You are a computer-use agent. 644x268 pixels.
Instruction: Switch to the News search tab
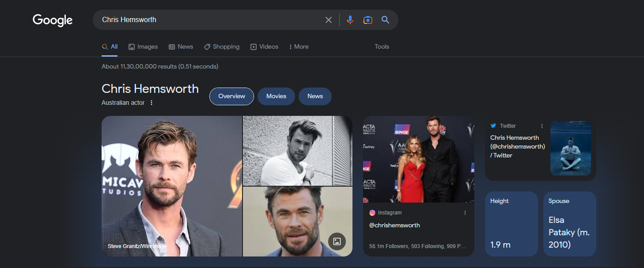click(181, 47)
